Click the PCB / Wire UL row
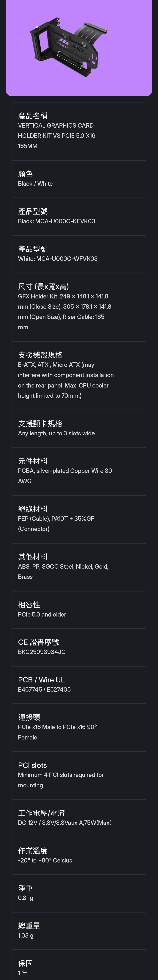The height and width of the screenshot is (980, 158). 79,685
